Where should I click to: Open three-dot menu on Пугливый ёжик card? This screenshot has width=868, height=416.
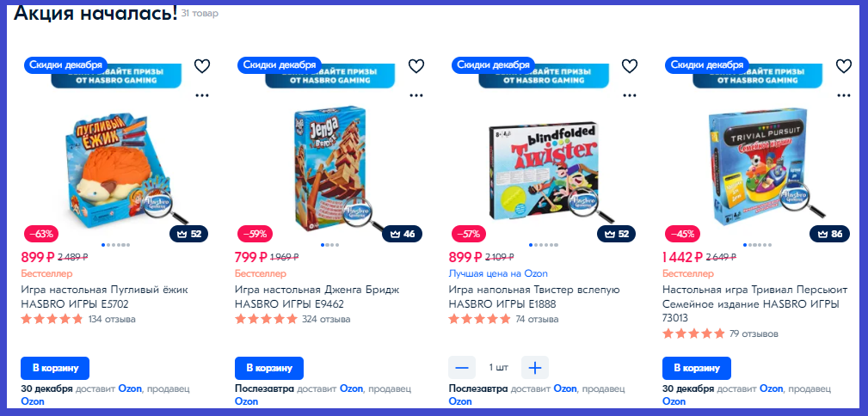pyautogui.click(x=202, y=95)
